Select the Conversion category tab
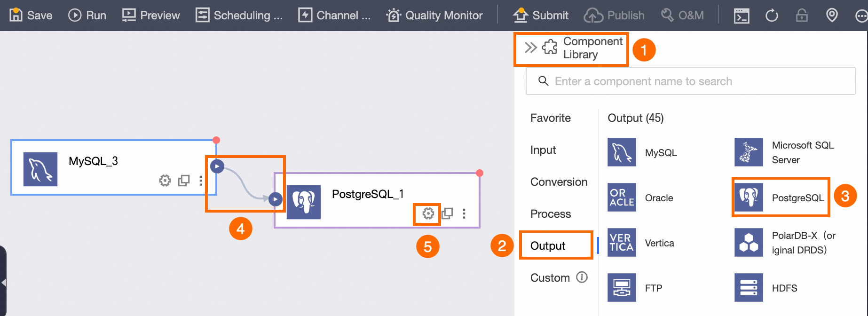868x316 pixels. click(x=559, y=182)
